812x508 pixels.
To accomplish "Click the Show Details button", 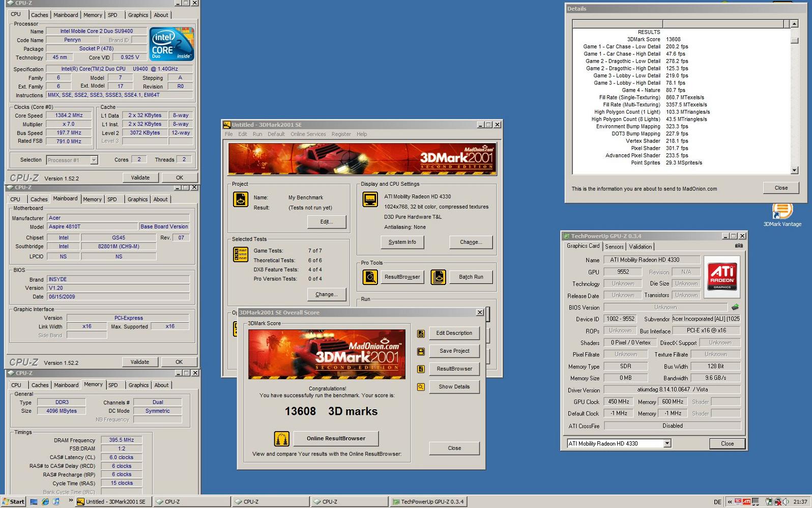I will pyautogui.click(x=454, y=387).
